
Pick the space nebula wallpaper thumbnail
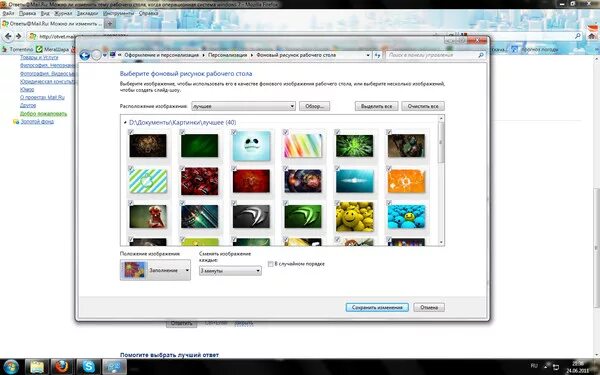click(303, 181)
